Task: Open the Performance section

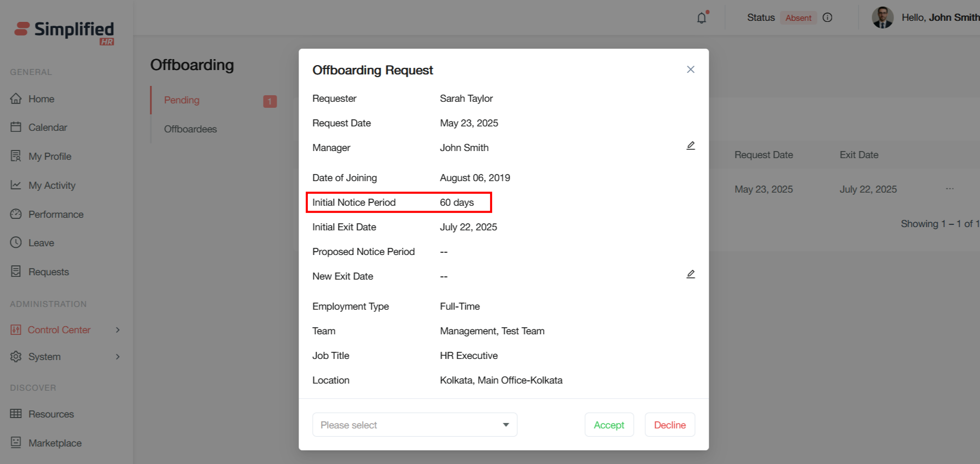Action: pyautogui.click(x=56, y=214)
